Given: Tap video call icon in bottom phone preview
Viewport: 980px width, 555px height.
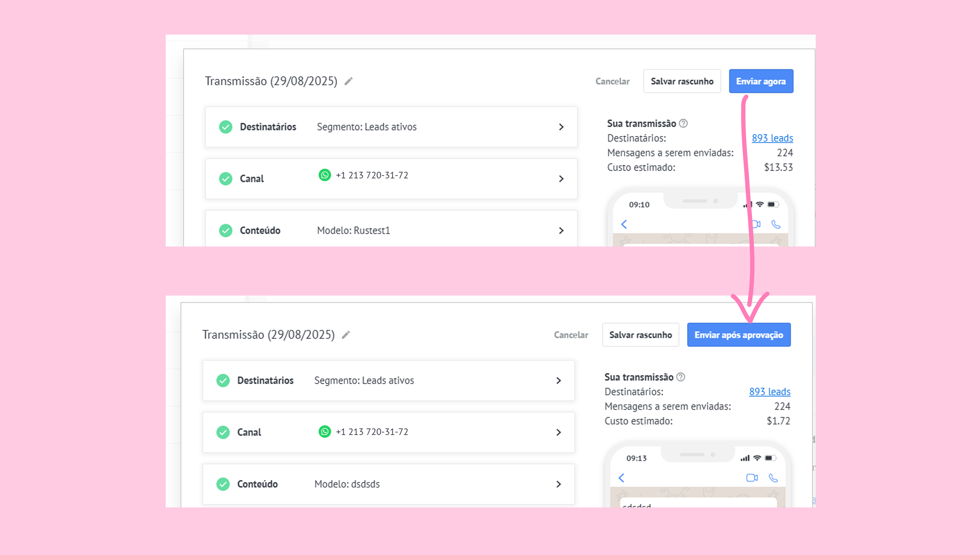Looking at the screenshot, I should pyautogui.click(x=752, y=478).
